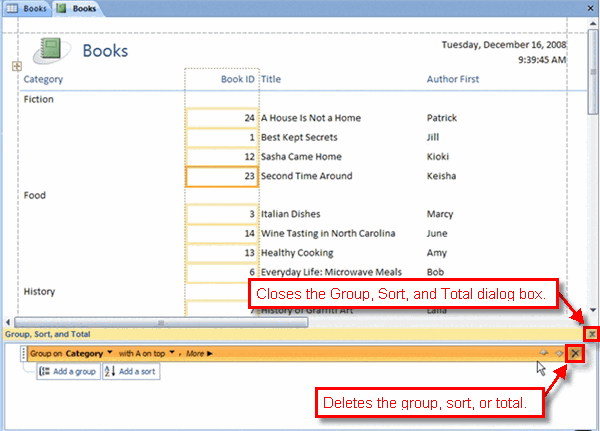The width and height of the screenshot is (600, 431).
Task: Click the layout selector handle icon
Action: 16,66
